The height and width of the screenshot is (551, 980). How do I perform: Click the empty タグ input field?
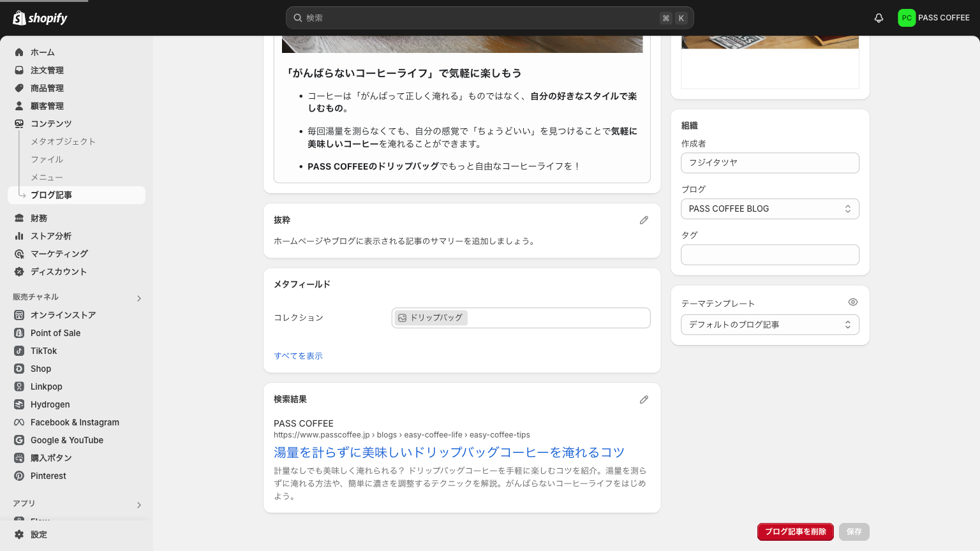[770, 255]
